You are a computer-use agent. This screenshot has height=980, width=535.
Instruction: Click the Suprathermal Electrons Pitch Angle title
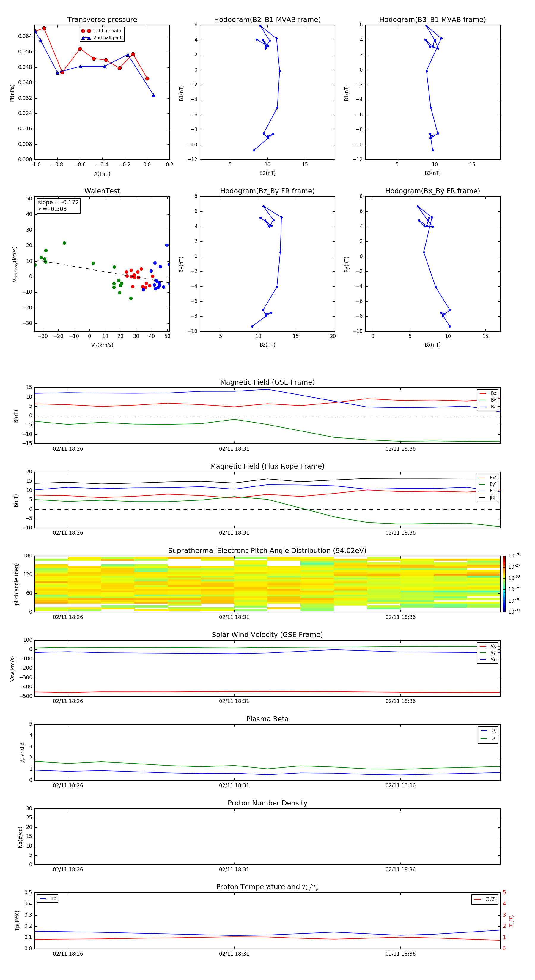(267, 551)
